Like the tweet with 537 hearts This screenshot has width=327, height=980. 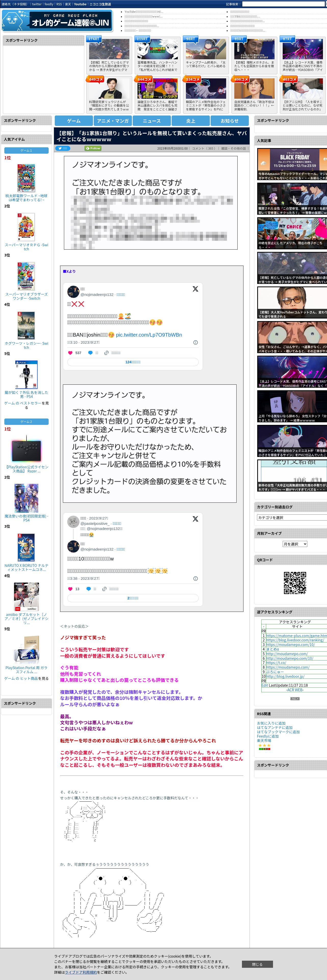point(70,353)
